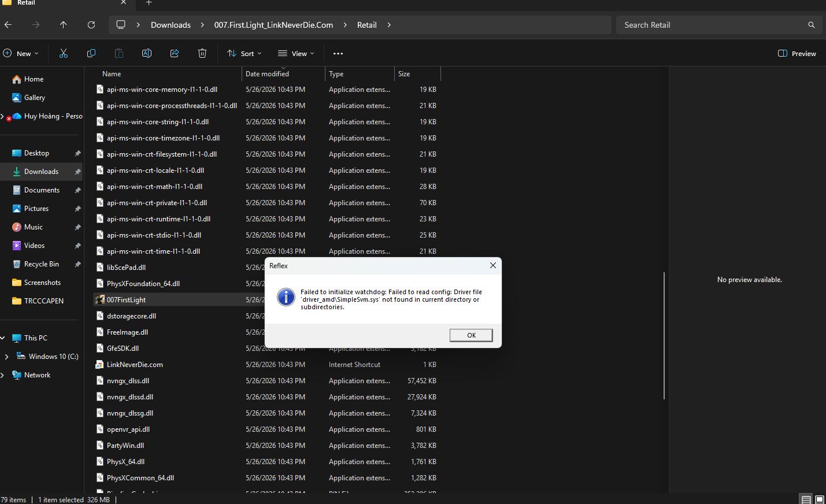Click the Gallery icon in sidebar
Screen dimensions: 826x504
[16, 98]
